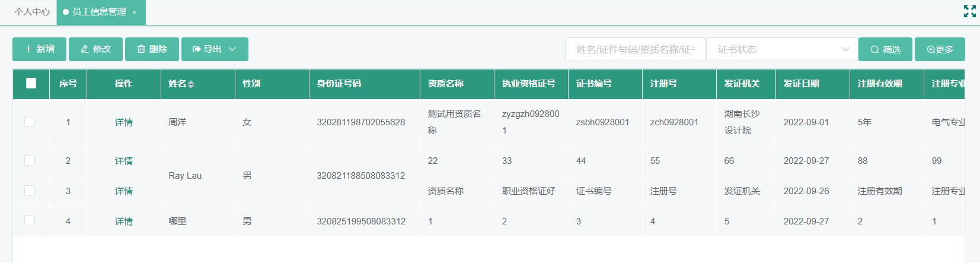Tick the checkbox in row 2
Screen dimensions: 980x263
[30, 160]
